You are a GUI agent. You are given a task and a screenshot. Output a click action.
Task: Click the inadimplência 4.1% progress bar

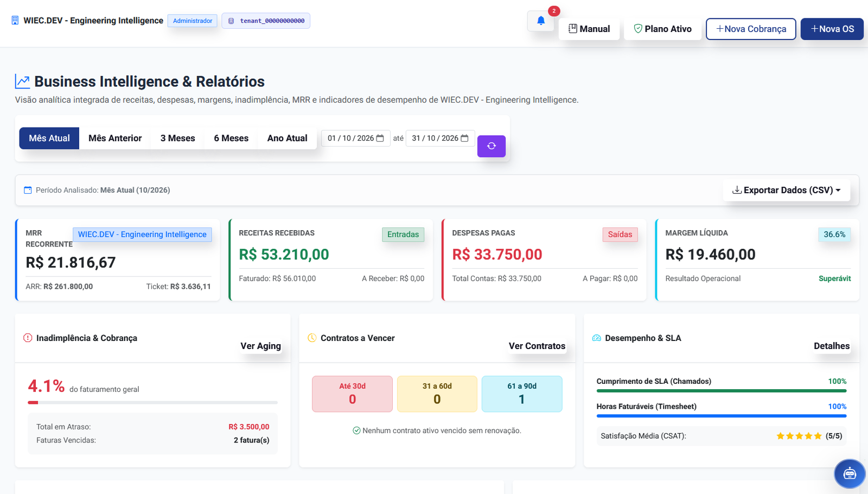pos(152,402)
